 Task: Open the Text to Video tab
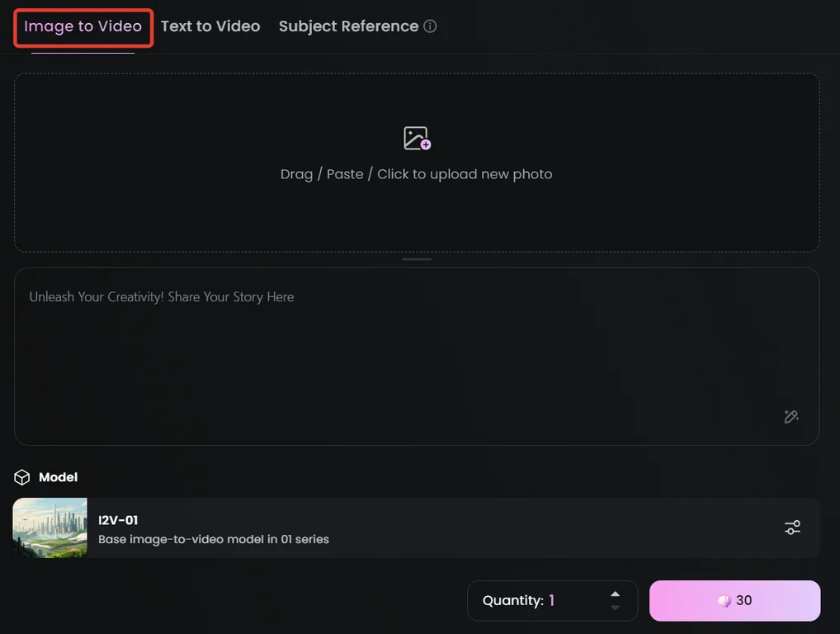click(210, 26)
